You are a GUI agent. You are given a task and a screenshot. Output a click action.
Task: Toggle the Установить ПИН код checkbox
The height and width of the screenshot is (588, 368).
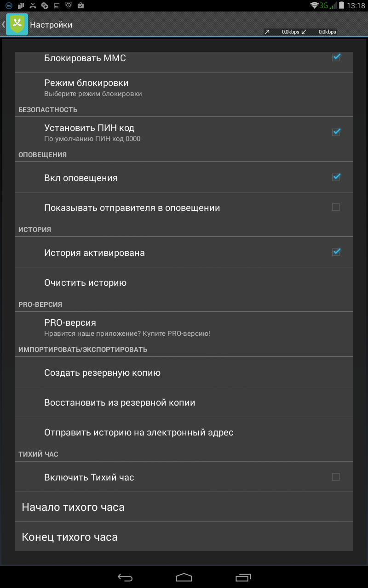point(336,132)
